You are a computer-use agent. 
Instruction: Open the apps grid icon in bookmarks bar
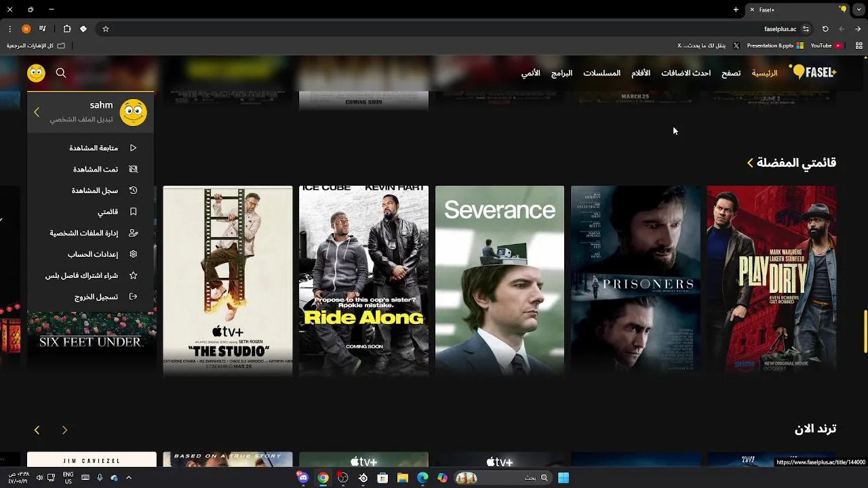(859, 45)
